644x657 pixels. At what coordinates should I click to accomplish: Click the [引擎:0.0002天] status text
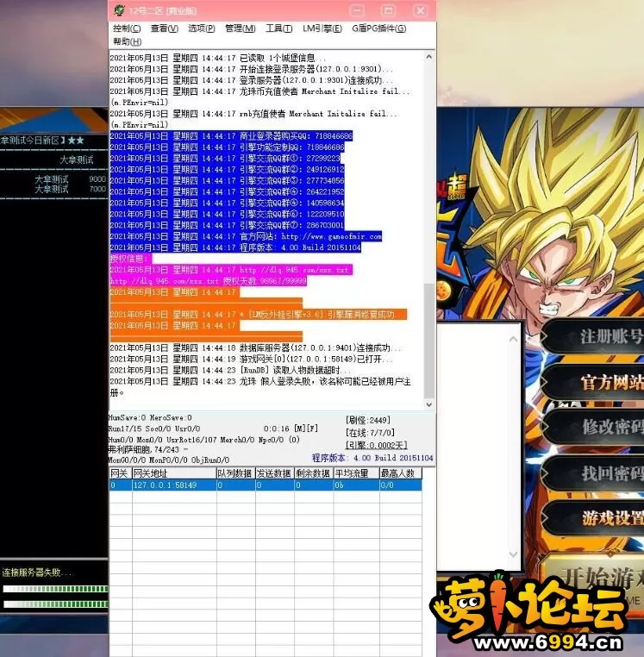click(376, 445)
